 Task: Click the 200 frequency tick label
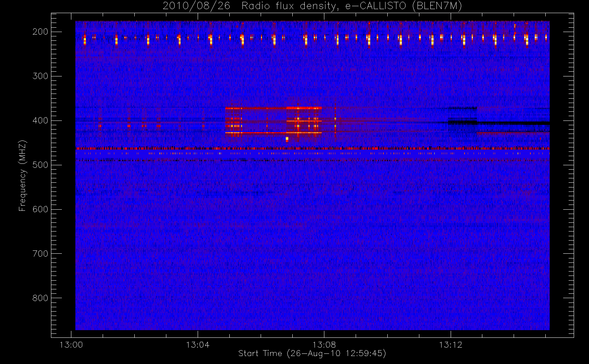point(40,32)
